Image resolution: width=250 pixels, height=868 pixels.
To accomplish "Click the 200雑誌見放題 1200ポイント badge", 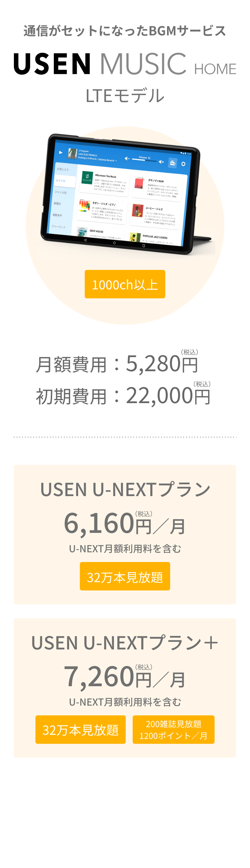I will point(174,730).
